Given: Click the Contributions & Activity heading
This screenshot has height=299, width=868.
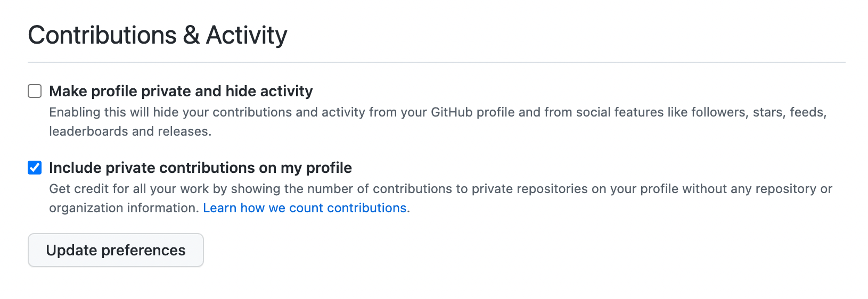Looking at the screenshot, I should [158, 35].
